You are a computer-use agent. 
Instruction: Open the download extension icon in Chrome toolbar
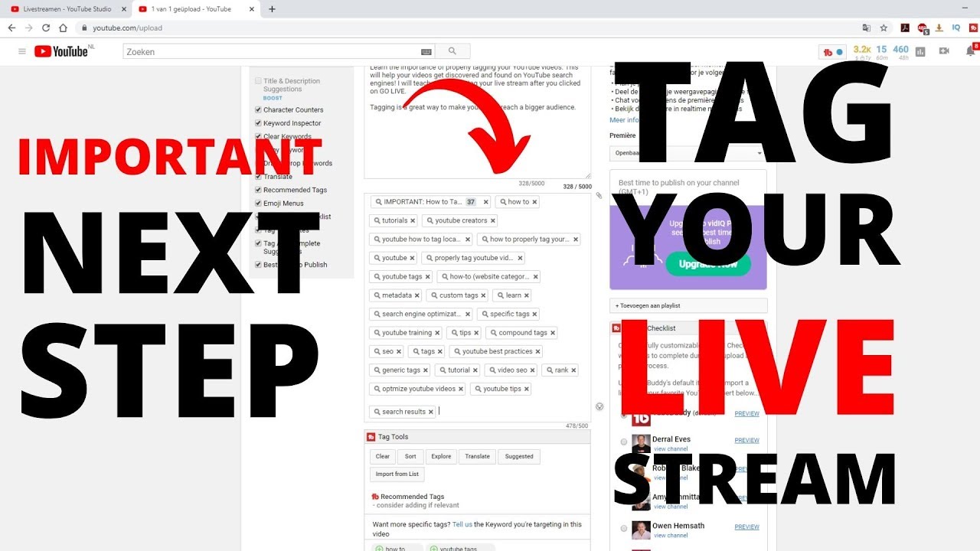(939, 28)
